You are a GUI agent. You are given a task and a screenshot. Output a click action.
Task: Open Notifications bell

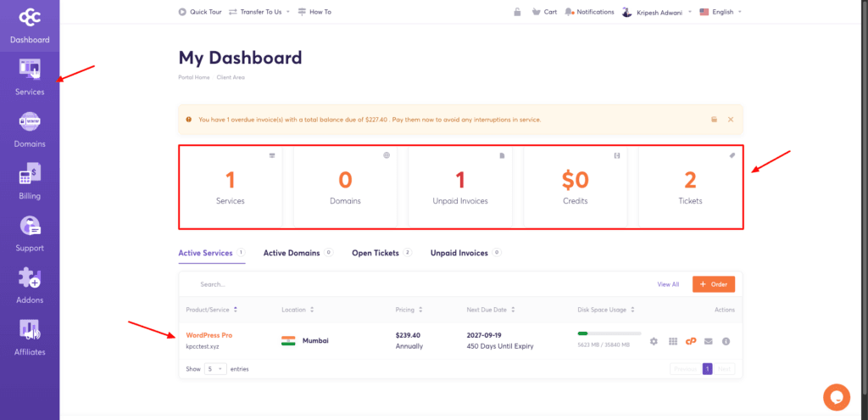(x=589, y=12)
